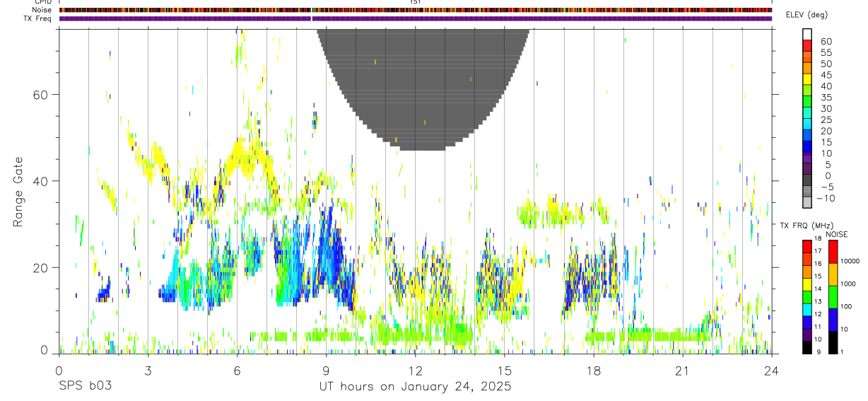This screenshot has height=401, width=868.
Task: Click the 'Noise' row label at top
Action: pyautogui.click(x=43, y=10)
